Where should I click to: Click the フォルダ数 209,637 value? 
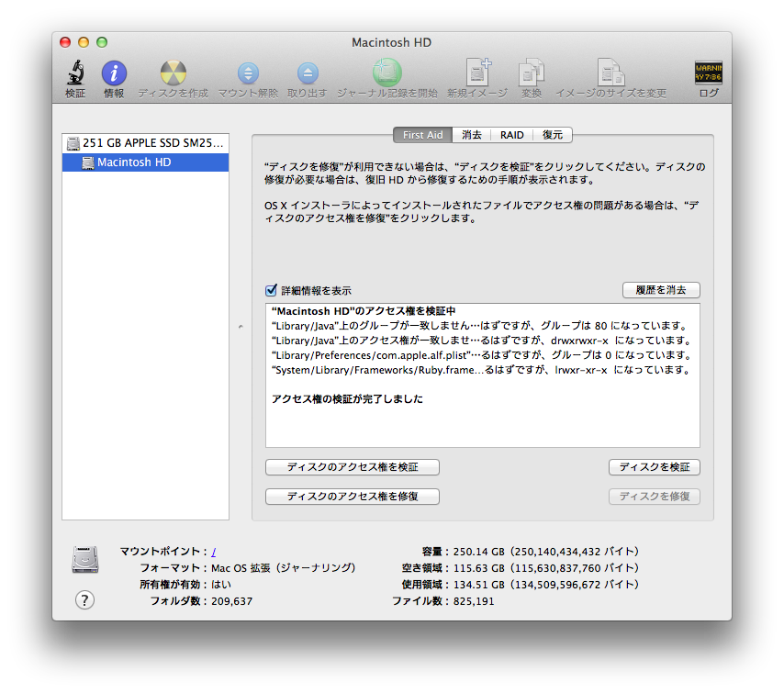[232, 601]
